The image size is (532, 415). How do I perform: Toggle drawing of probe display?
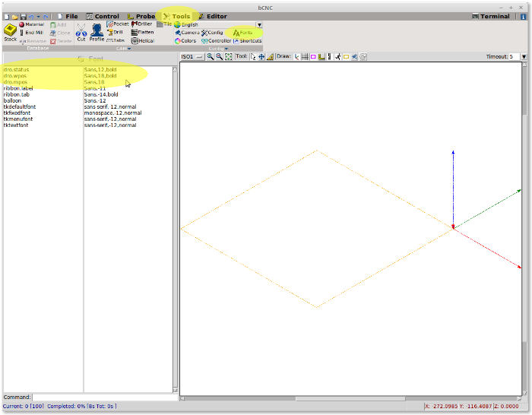(321, 57)
